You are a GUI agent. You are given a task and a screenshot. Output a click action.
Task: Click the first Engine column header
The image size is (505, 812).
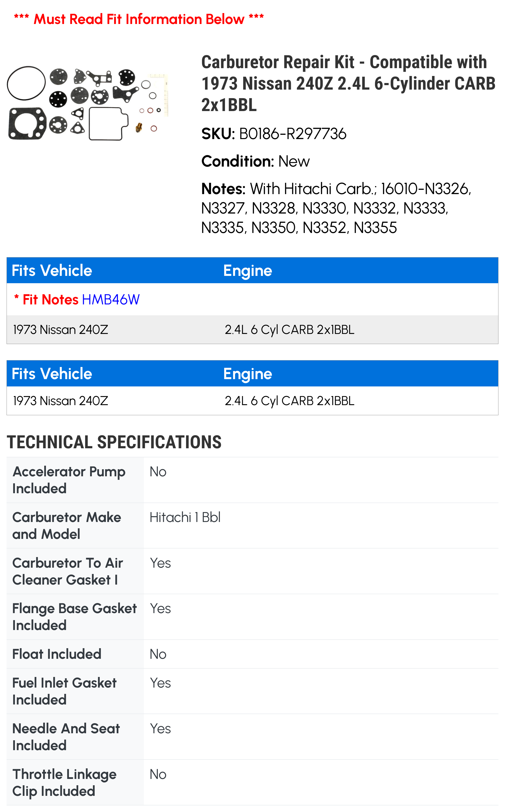[x=247, y=270]
